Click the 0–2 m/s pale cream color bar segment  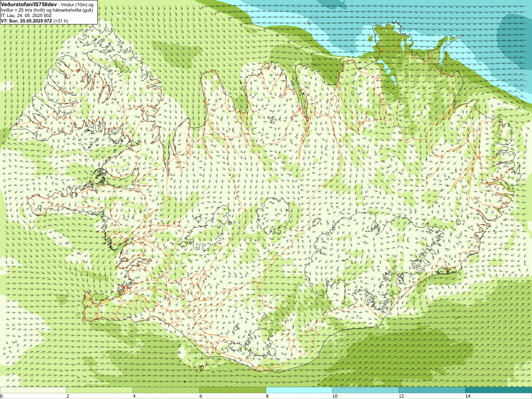(33, 390)
